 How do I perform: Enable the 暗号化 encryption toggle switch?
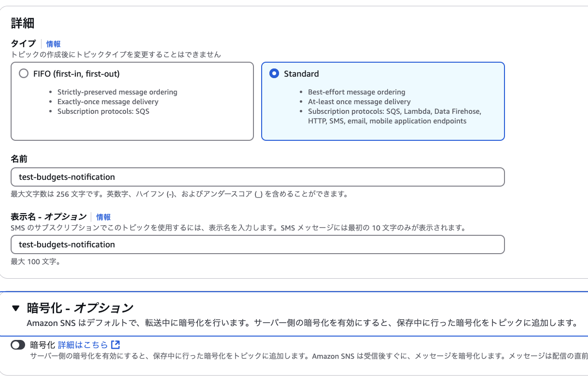(x=18, y=345)
